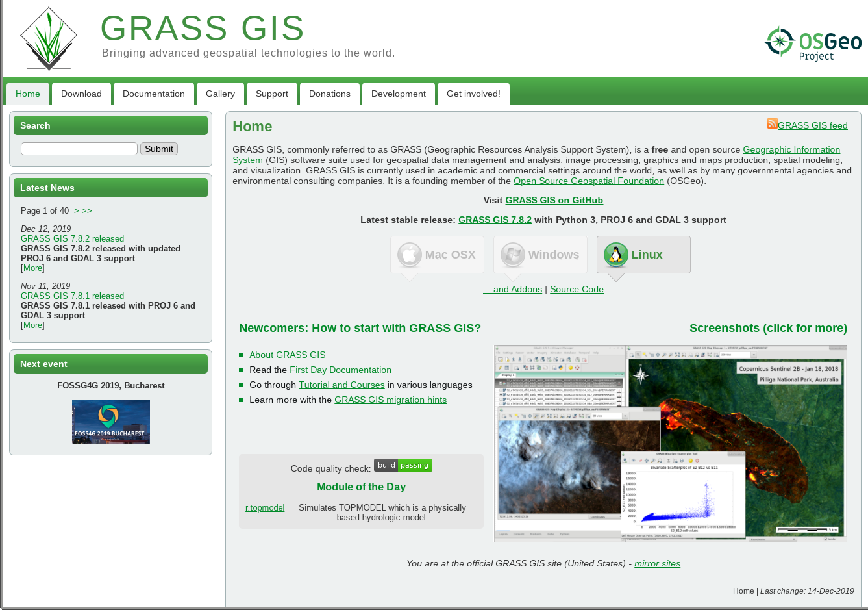868x610 pixels.
Task: Select the Donations tab
Action: pos(330,94)
